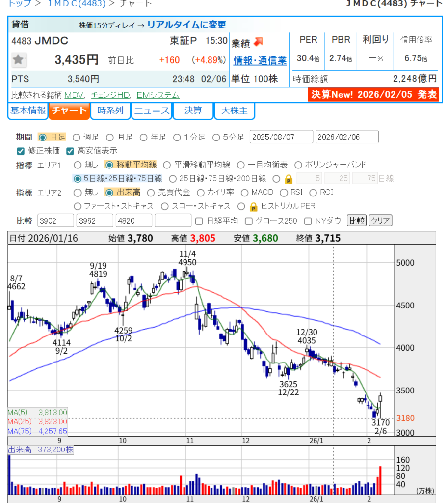Click the star favorite icon
Screen dimensions: 448x503
(x=19, y=60)
